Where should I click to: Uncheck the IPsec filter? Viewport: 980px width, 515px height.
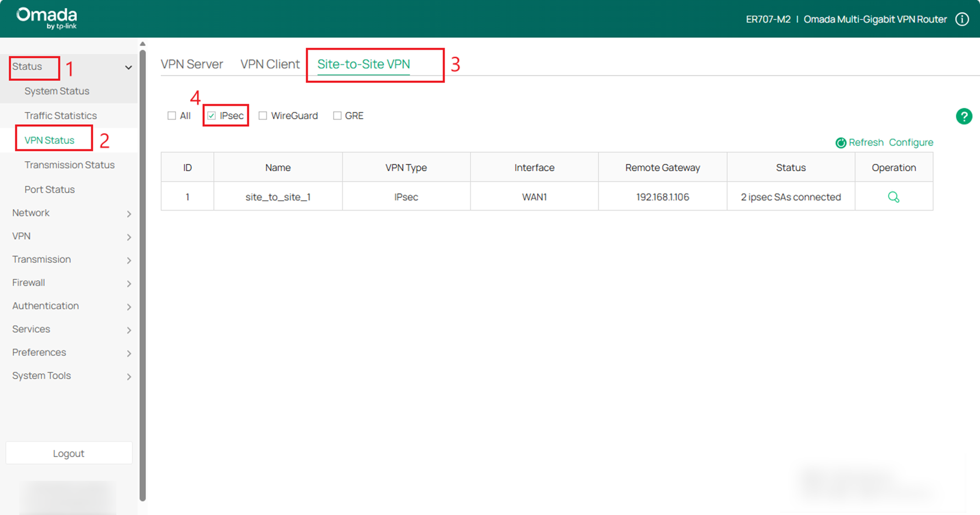(212, 115)
